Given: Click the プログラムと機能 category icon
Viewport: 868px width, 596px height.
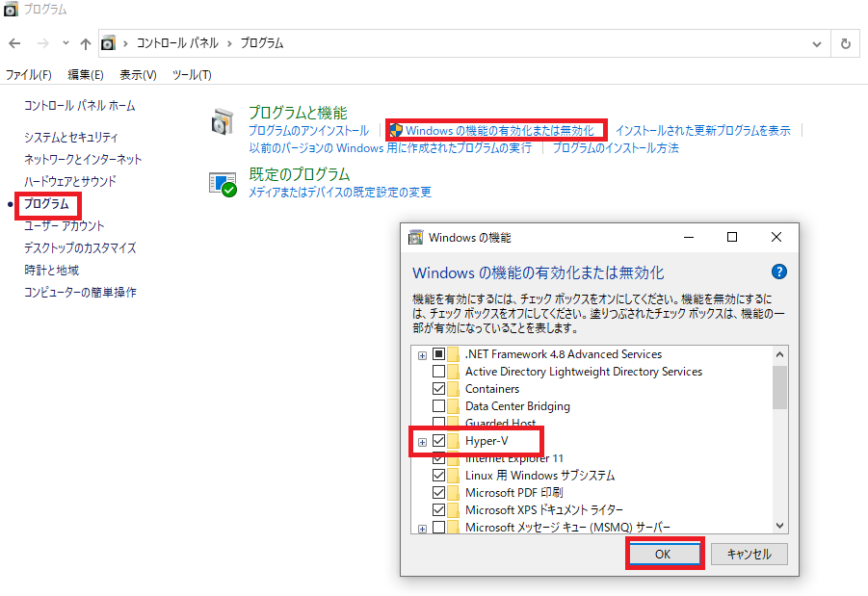Looking at the screenshot, I should coord(223,121).
